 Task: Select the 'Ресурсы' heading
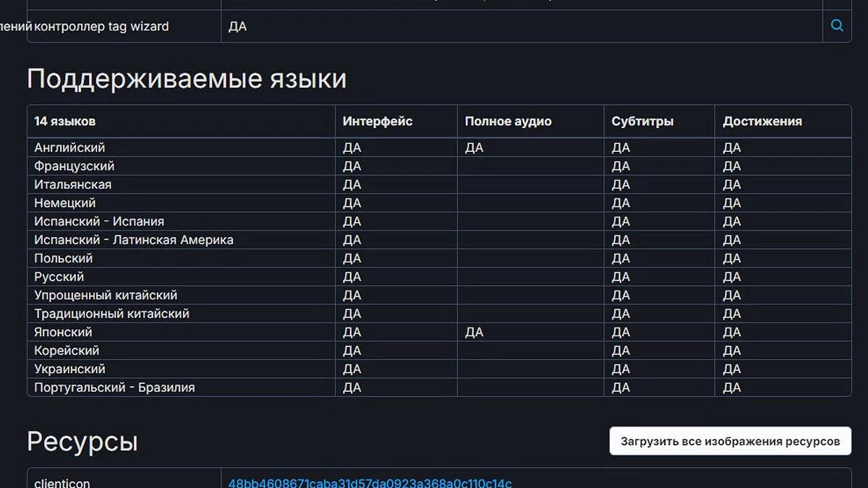(82, 441)
